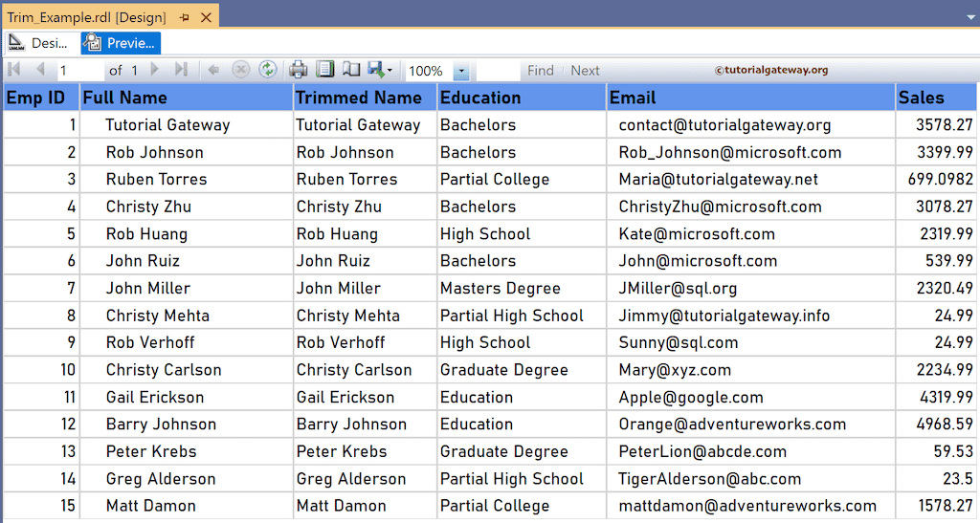Click the Sales column header

click(936, 98)
